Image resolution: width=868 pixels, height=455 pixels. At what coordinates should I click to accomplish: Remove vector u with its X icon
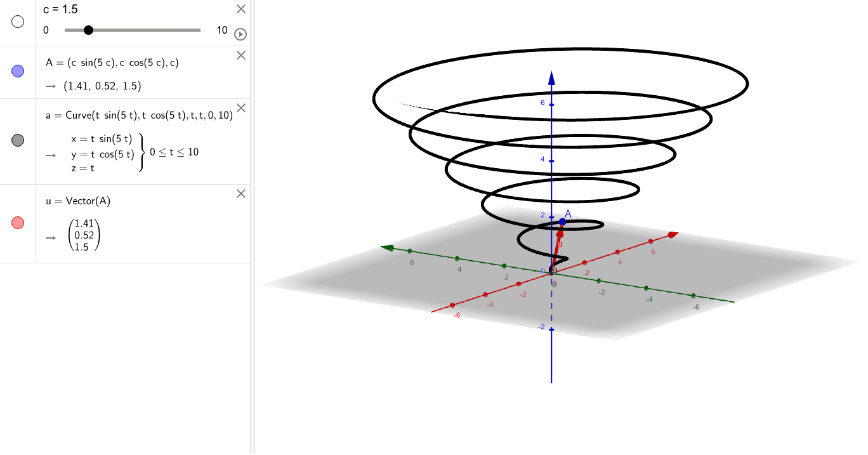[x=240, y=194]
